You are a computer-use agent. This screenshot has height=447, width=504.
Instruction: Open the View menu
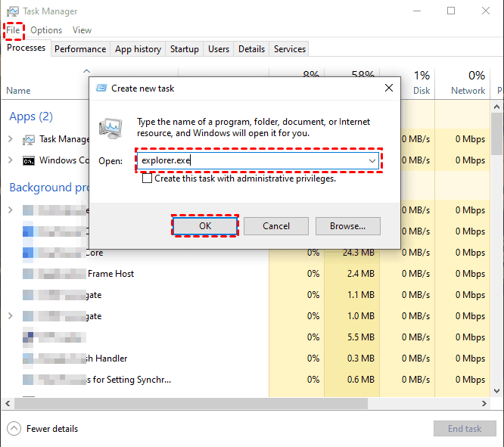click(82, 30)
